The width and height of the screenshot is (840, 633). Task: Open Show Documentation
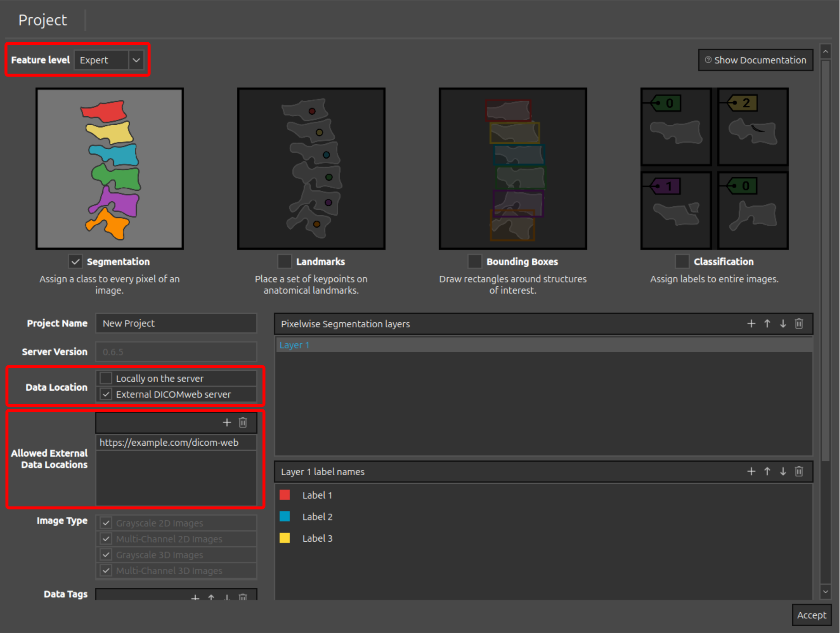(755, 60)
